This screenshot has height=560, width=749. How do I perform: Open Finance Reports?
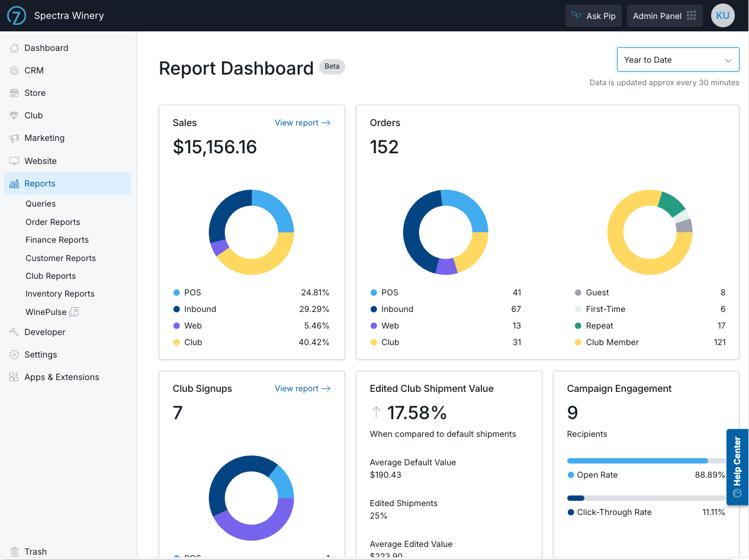(x=57, y=240)
